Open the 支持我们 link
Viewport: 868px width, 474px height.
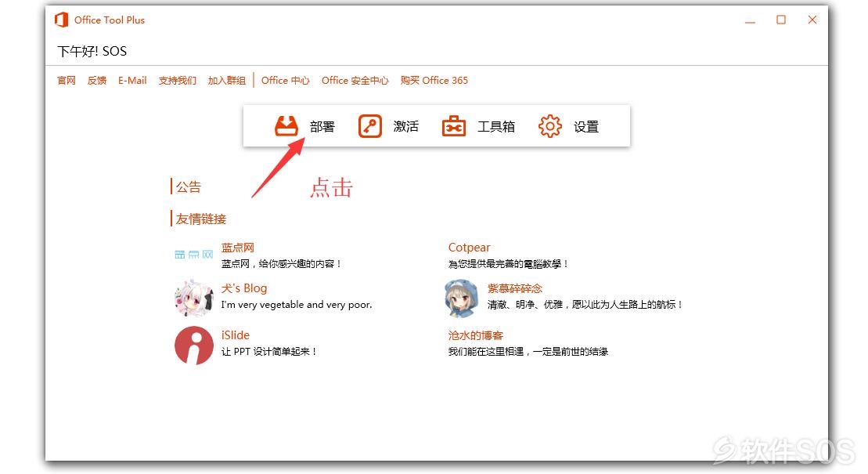click(x=177, y=81)
